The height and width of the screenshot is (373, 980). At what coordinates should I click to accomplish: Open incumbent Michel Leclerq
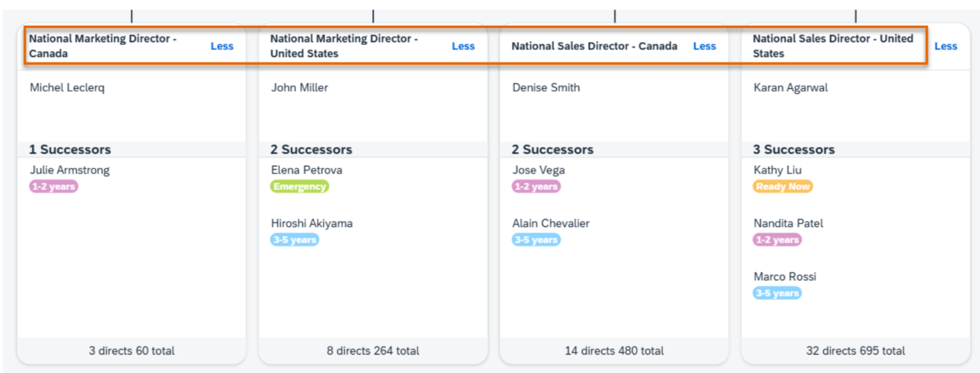tap(67, 87)
